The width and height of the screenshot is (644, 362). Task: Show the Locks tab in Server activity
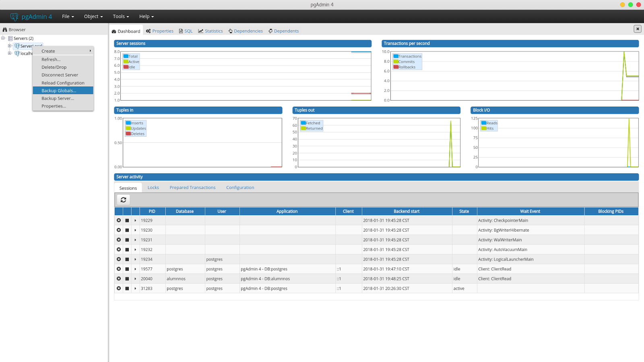153,187
